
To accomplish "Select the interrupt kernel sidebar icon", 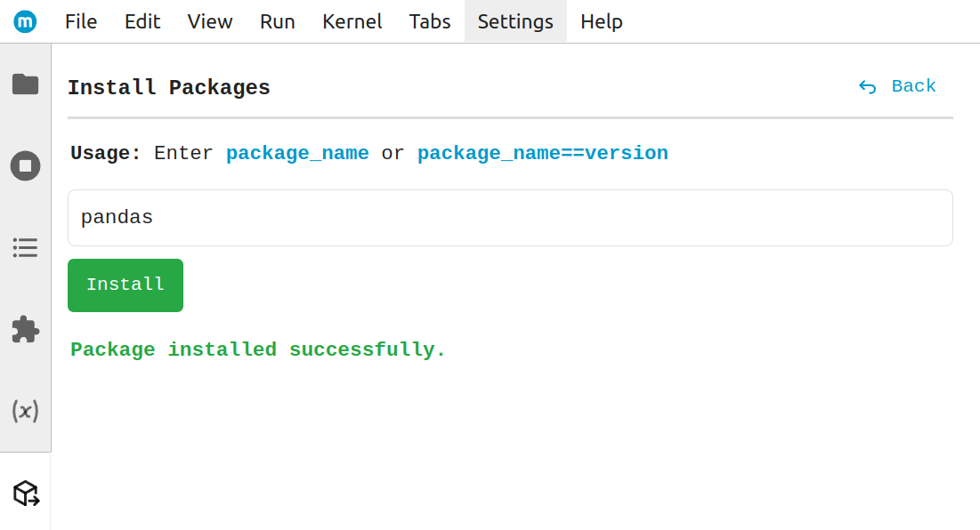I will tap(25, 165).
